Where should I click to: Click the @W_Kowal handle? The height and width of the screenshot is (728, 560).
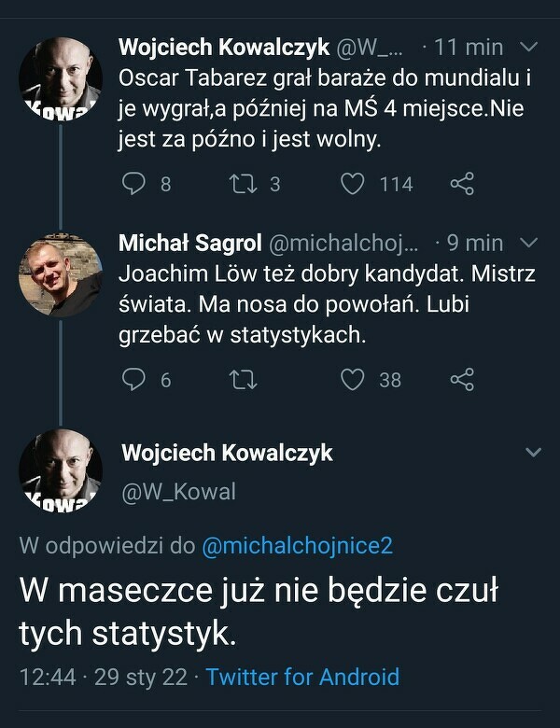179,491
